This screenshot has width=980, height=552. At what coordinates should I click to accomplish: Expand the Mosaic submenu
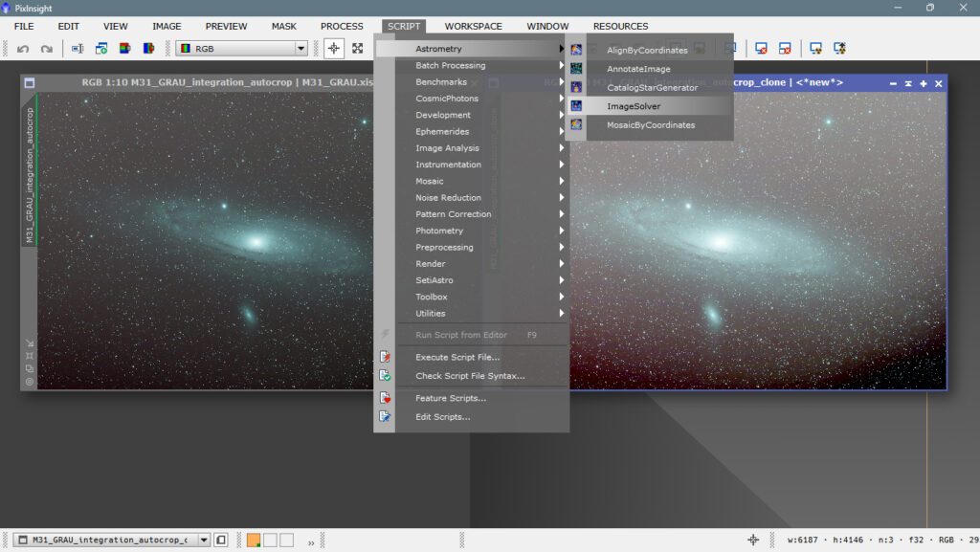(x=473, y=181)
